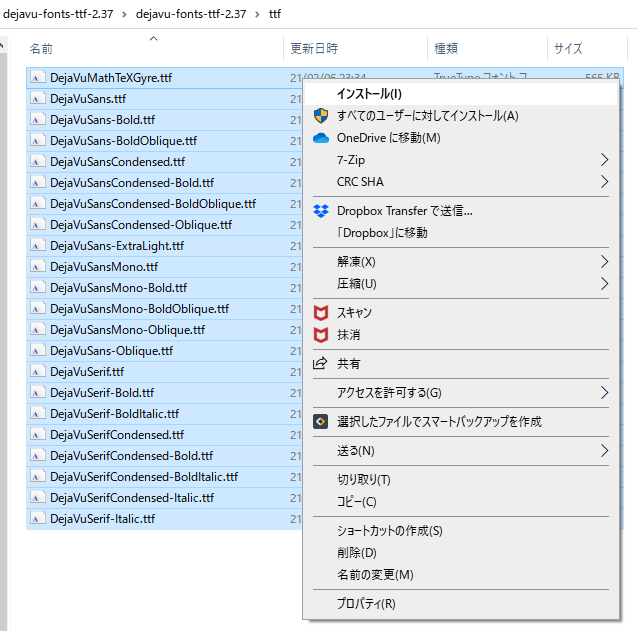638x631 pixels.
Task: Click the font file icon of DejaVuSans-ExtraLight.ttf
Action: [x=37, y=246]
